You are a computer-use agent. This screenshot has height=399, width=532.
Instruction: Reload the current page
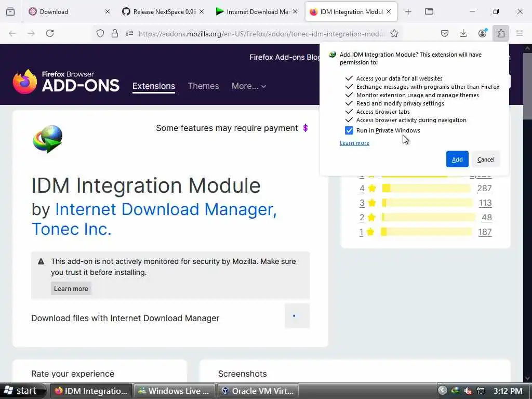(50, 33)
